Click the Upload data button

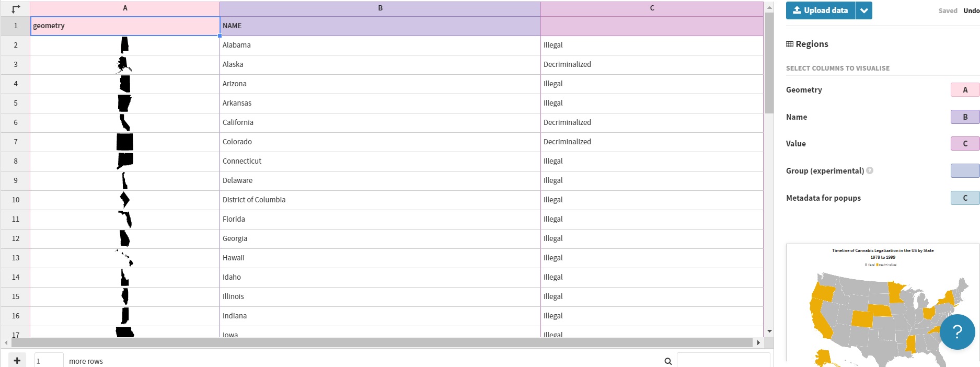coord(821,10)
